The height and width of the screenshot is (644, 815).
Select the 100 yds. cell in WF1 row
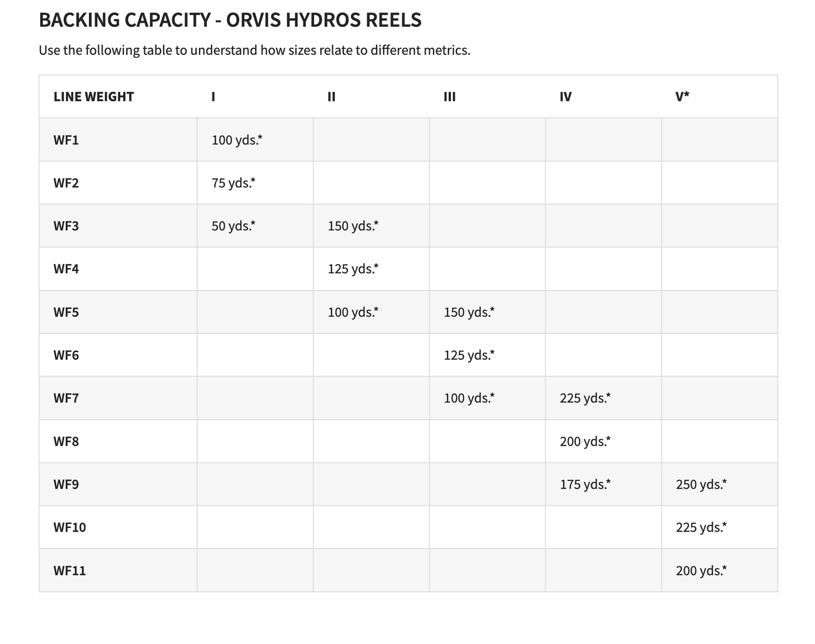point(237,140)
